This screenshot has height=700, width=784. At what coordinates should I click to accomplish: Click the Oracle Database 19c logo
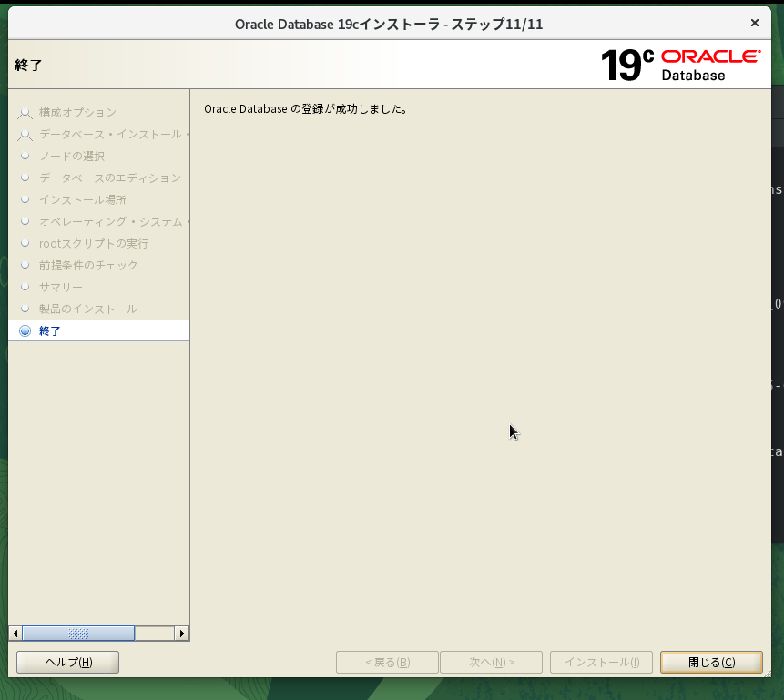tap(680, 65)
